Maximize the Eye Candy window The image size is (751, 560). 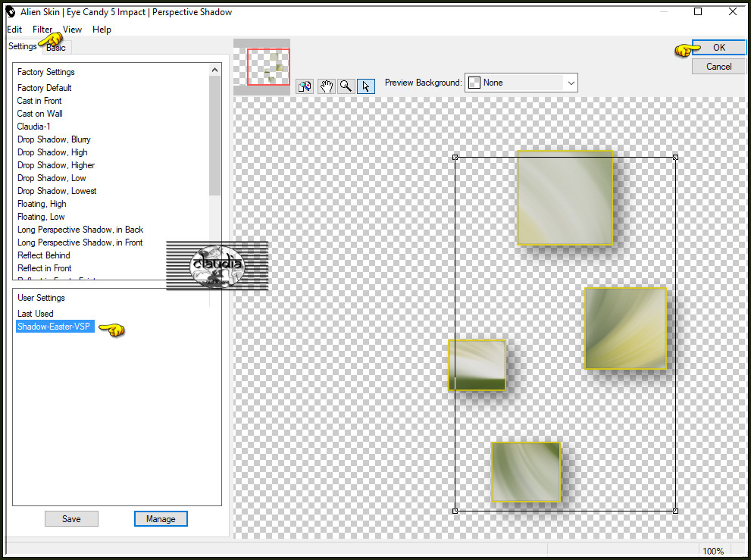tap(698, 11)
